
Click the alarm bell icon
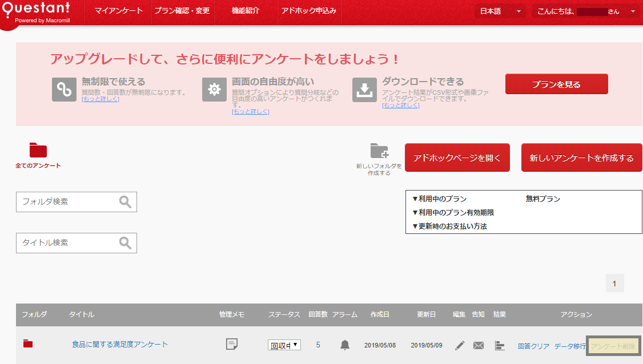345,345
